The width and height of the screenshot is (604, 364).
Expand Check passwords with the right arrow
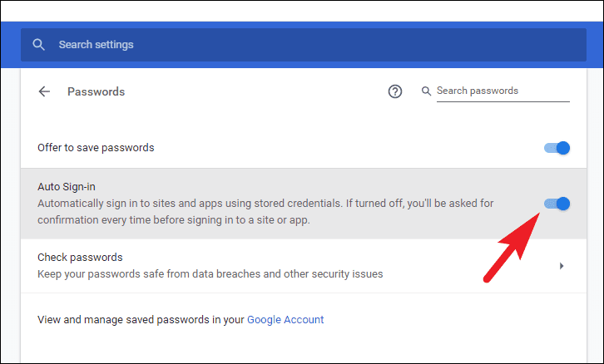[x=562, y=266]
